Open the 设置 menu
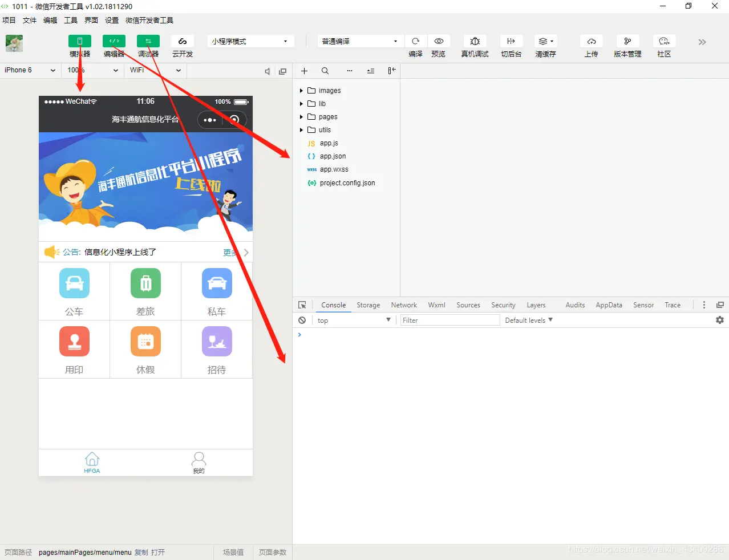729x560 pixels. click(112, 20)
